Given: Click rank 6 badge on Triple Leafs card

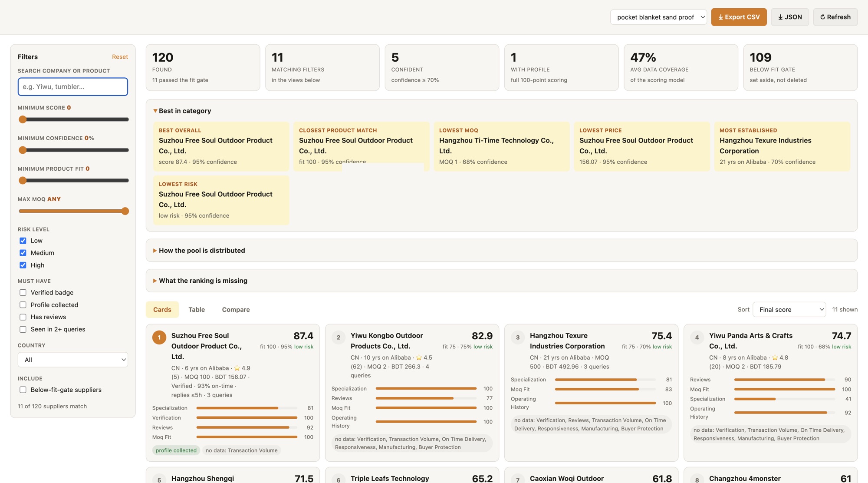Looking at the screenshot, I should 339,480.
